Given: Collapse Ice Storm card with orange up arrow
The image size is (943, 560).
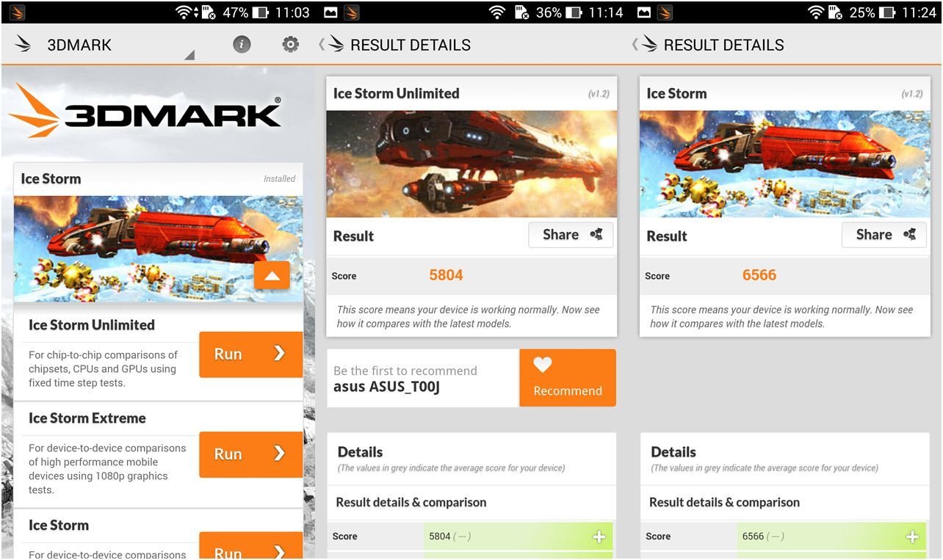Looking at the screenshot, I should tap(272, 276).
